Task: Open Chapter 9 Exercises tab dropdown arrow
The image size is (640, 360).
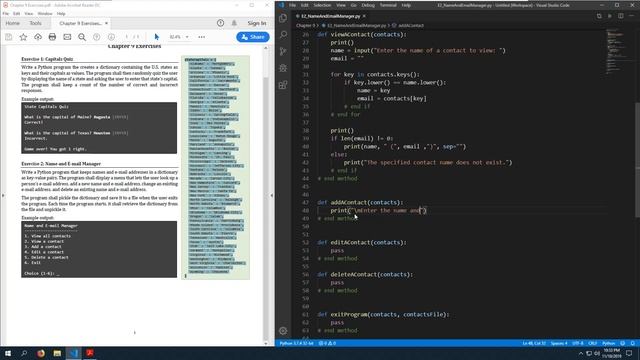Action: click(107, 23)
